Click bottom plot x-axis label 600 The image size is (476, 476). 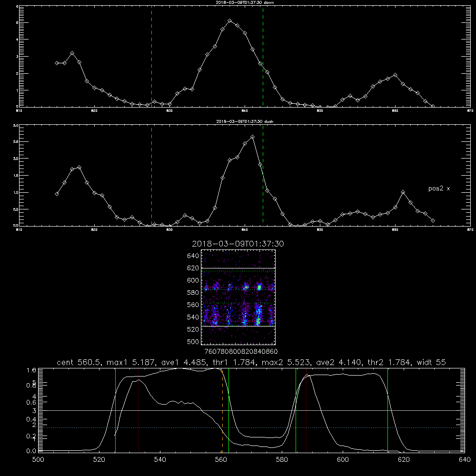tap(343, 460)
